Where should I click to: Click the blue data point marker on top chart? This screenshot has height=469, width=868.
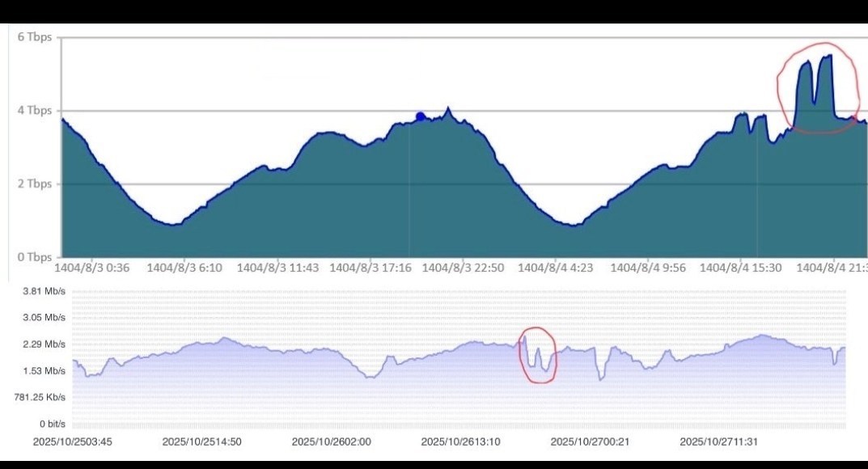pyautogui.click(x=420, y=116)
